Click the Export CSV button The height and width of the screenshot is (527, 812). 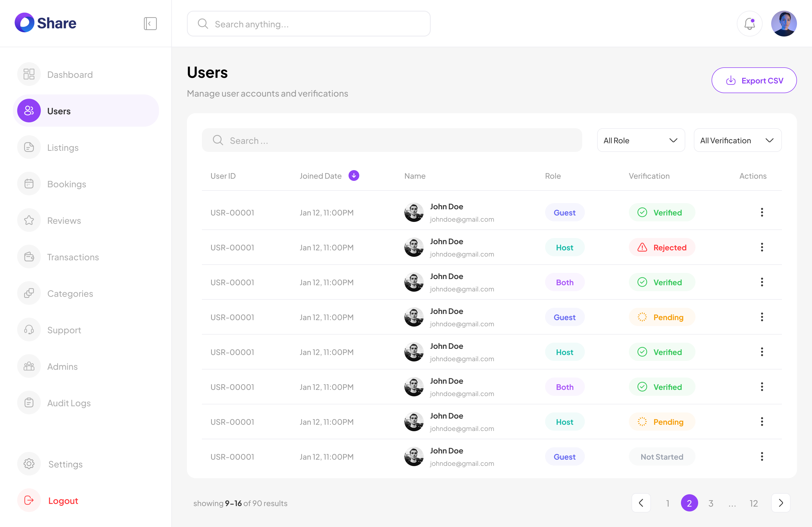pos(754,80)
